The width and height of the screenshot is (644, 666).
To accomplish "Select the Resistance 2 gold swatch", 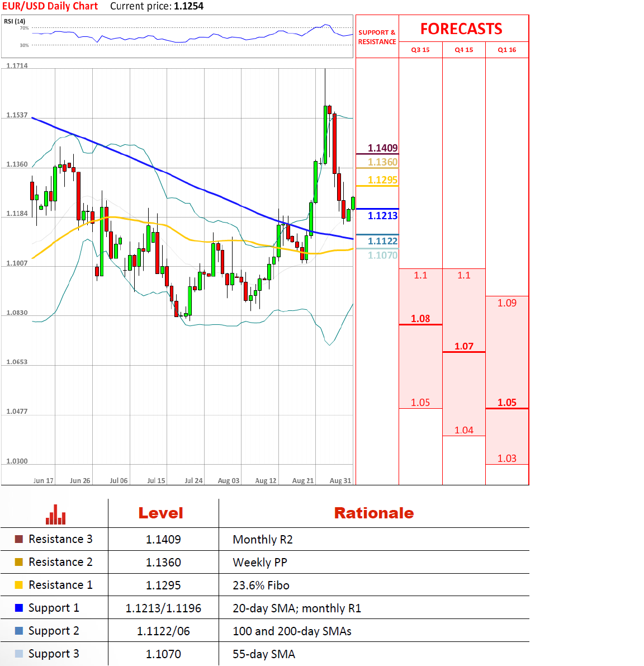I will point(18,562).
